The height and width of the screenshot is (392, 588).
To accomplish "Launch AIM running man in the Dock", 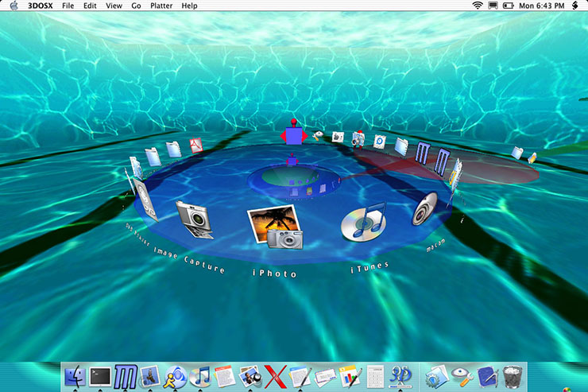I will [x=175, y=377].
